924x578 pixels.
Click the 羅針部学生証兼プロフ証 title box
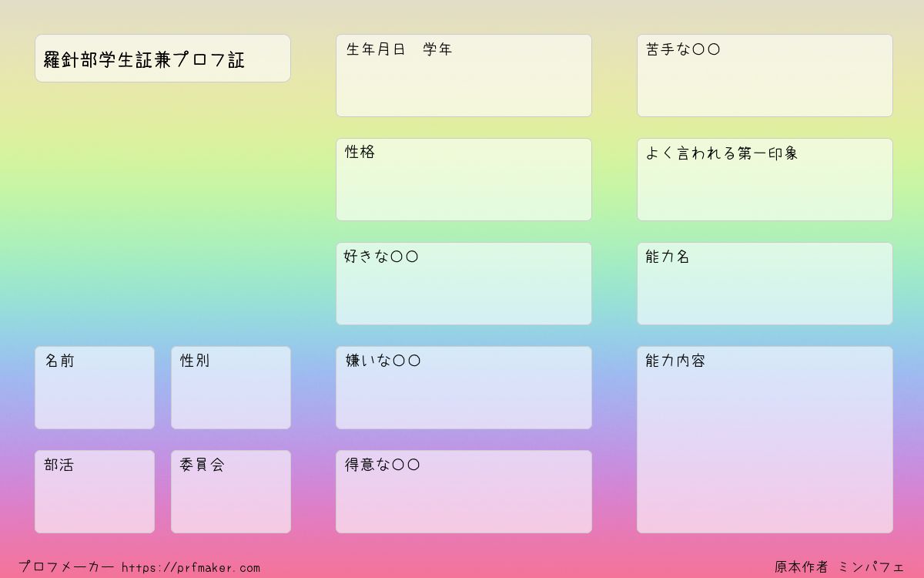162,58
